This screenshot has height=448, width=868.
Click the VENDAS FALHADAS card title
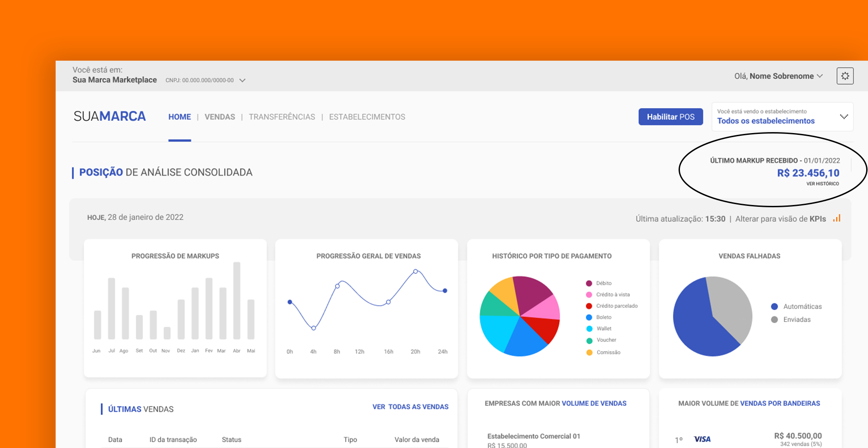pos(750,256)
